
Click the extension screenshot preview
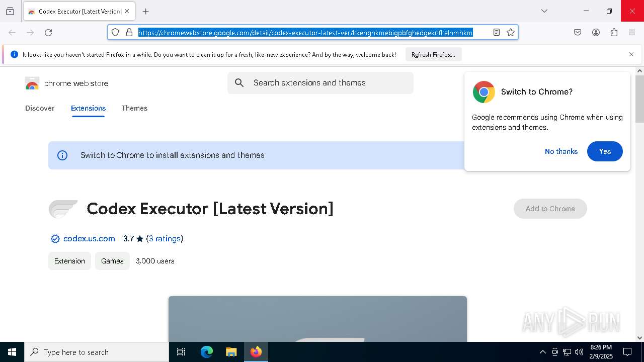pyautogui.click(x=317, y=319)
